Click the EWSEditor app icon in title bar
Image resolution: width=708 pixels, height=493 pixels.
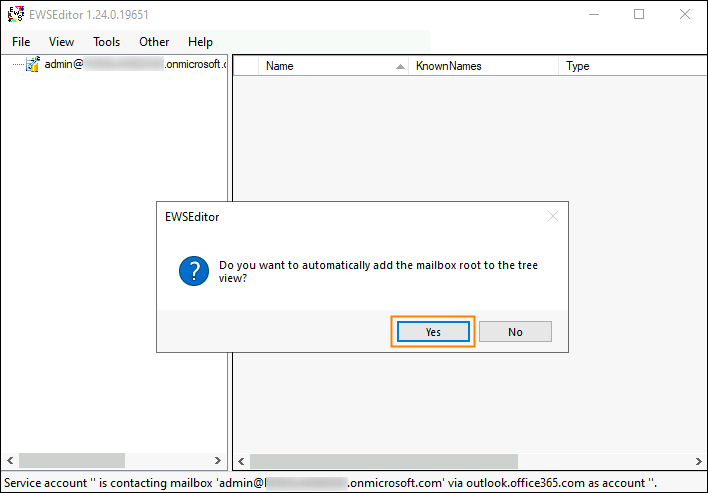click(x=16, y=14)
